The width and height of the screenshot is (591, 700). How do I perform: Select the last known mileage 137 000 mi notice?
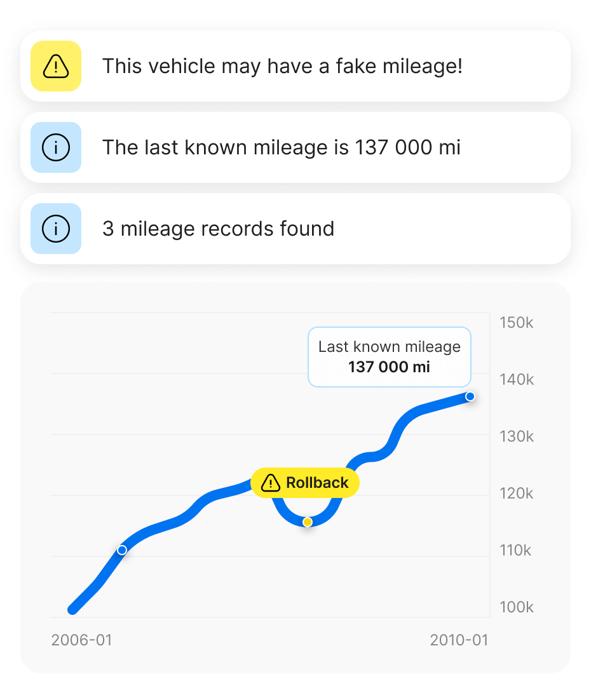pos(281,147)
